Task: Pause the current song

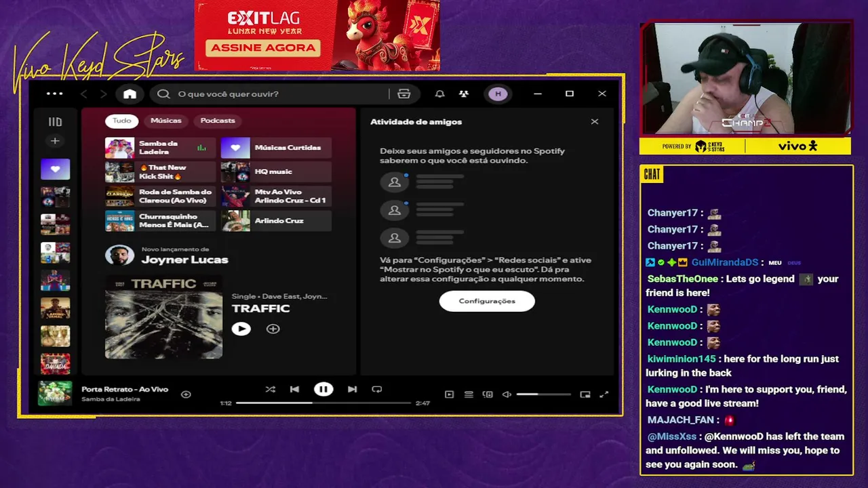Action: (x=323, y=390)
